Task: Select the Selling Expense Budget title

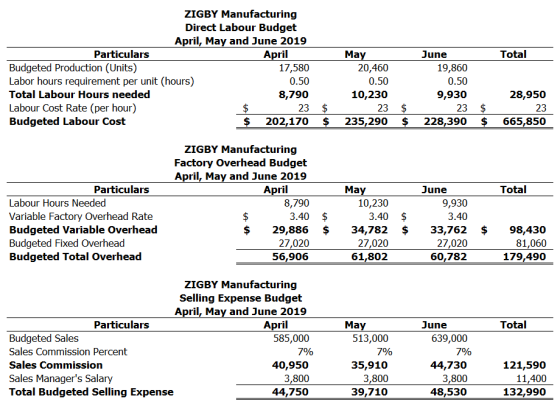Action: [x=241, y=298]
